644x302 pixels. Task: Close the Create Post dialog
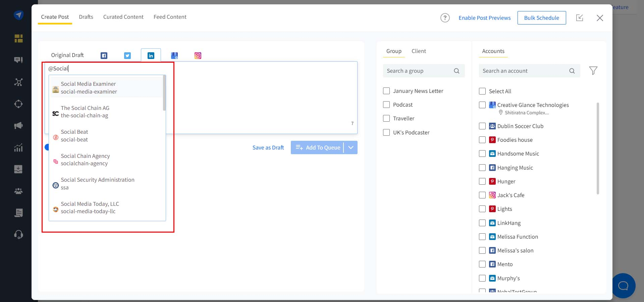coord(600,18)
